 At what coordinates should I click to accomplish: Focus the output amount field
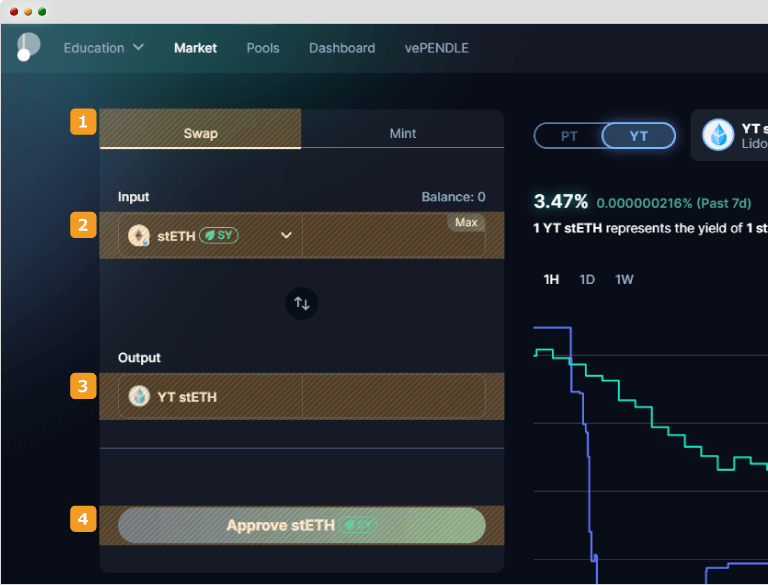coord(394,396)
